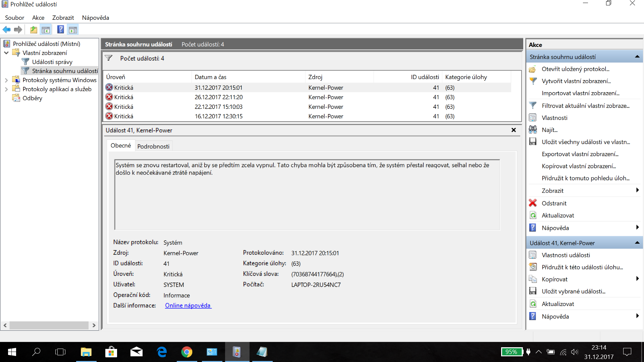Image resolution: width=644 pixels, height=362 pixels.
Task: Open Google Chrome from the taskbar
Action: pyautogui.click(x=186, y=352)
